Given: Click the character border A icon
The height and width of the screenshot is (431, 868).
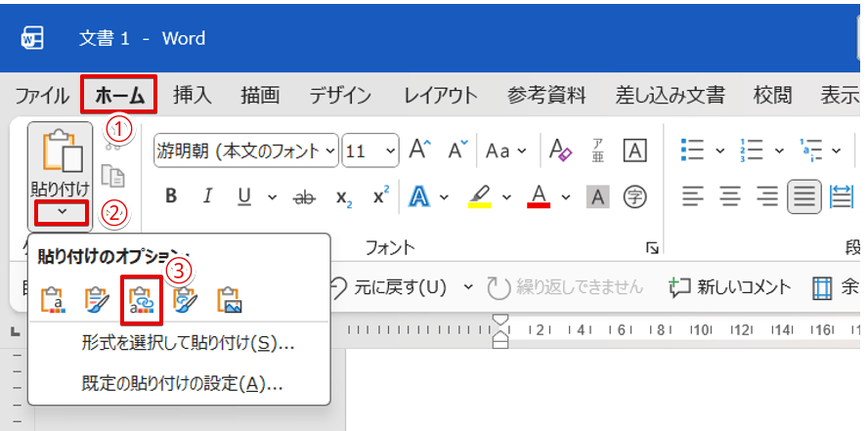Looking at the screenshot, I should [635, 150].
